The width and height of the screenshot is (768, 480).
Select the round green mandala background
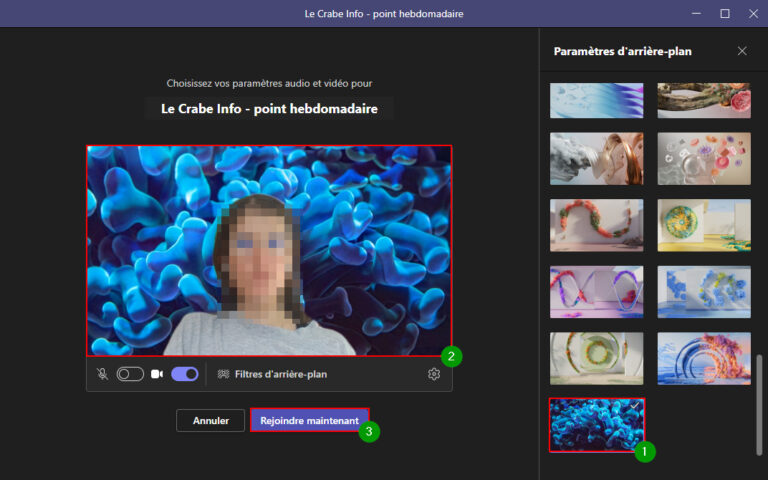704,225
